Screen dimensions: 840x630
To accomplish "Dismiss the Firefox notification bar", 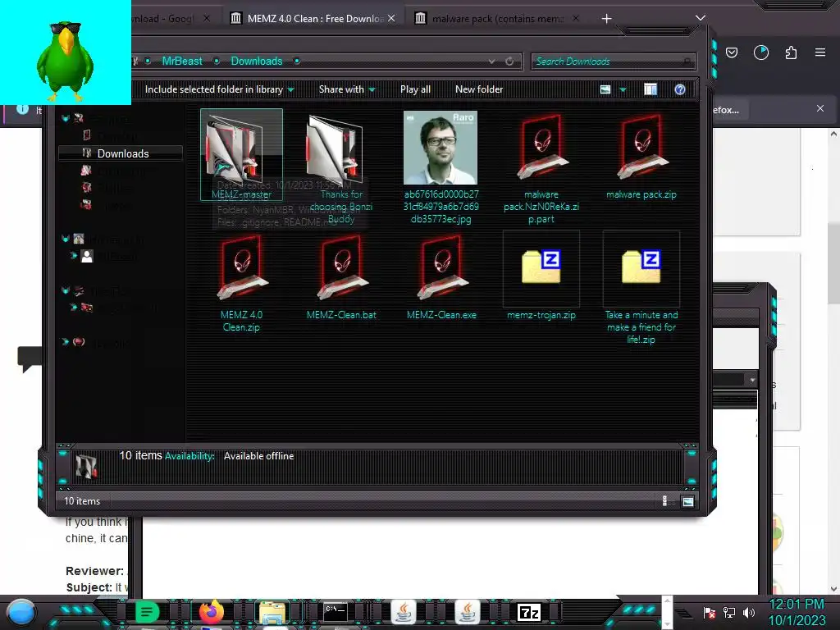I will 820,108.
